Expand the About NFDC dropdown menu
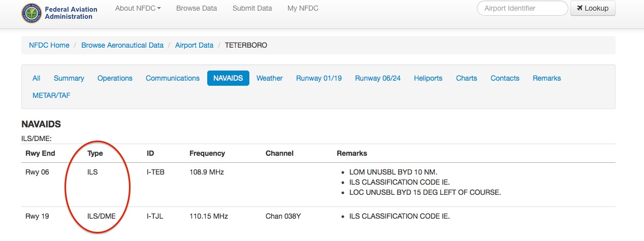 138,8
